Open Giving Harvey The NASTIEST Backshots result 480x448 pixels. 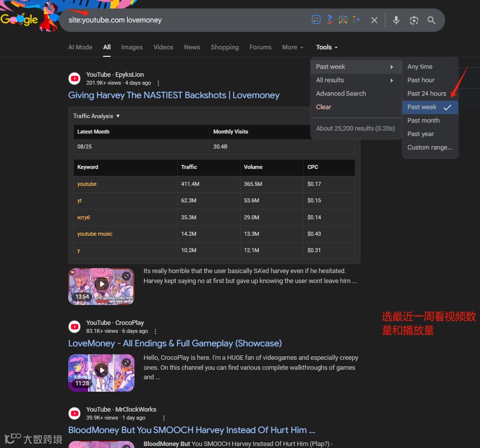coord(174,95)
